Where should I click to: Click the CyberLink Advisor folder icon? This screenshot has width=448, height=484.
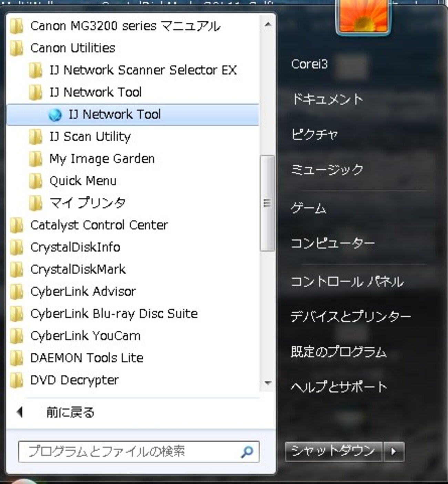click(16, 291)
